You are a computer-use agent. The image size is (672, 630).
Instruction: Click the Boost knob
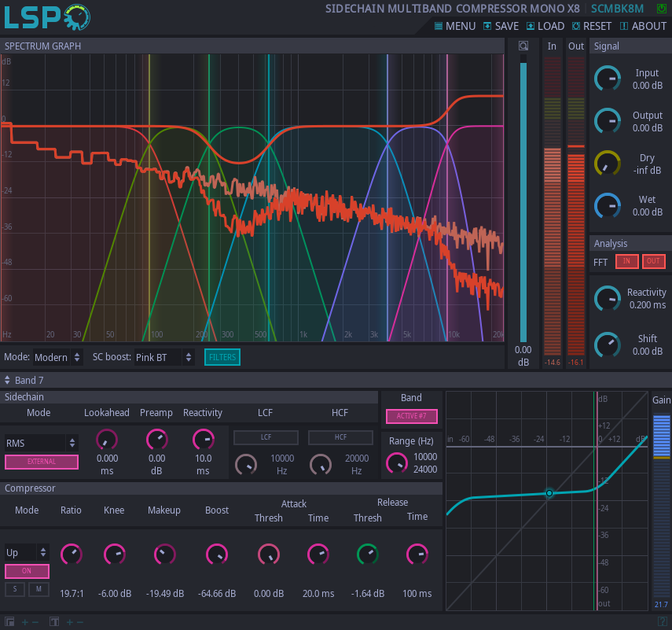[x=217, y=554]
